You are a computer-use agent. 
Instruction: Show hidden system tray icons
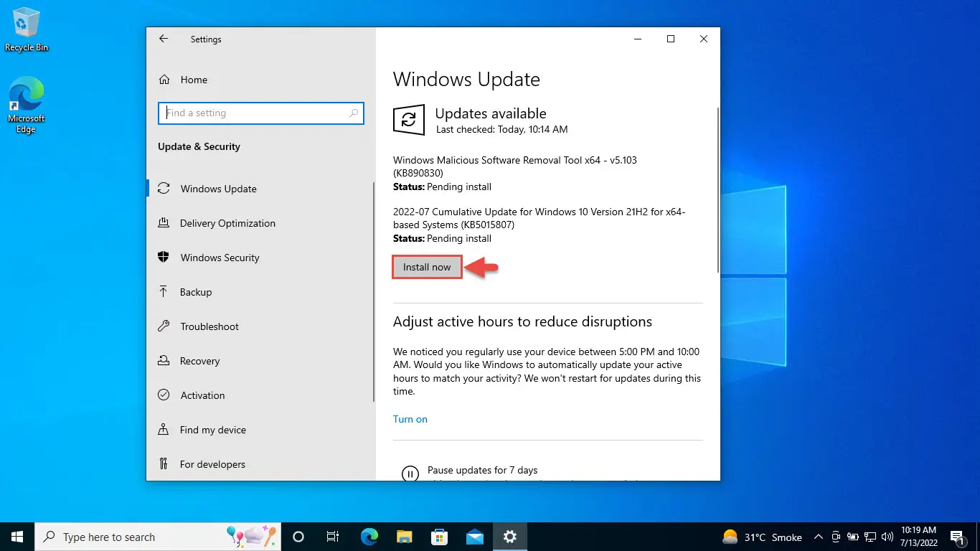click(818, 537)
